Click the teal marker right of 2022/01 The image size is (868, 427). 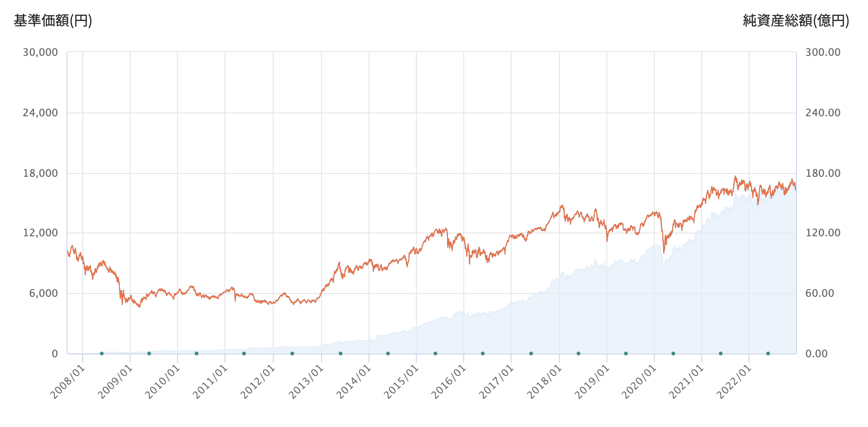click(768, 354)
